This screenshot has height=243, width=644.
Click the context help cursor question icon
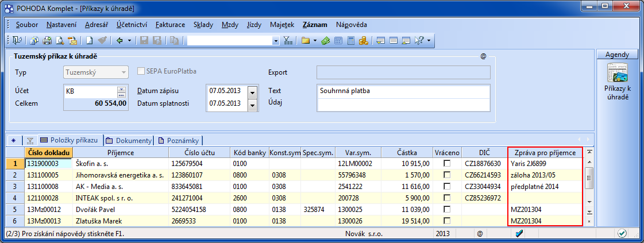coord(419,40)
